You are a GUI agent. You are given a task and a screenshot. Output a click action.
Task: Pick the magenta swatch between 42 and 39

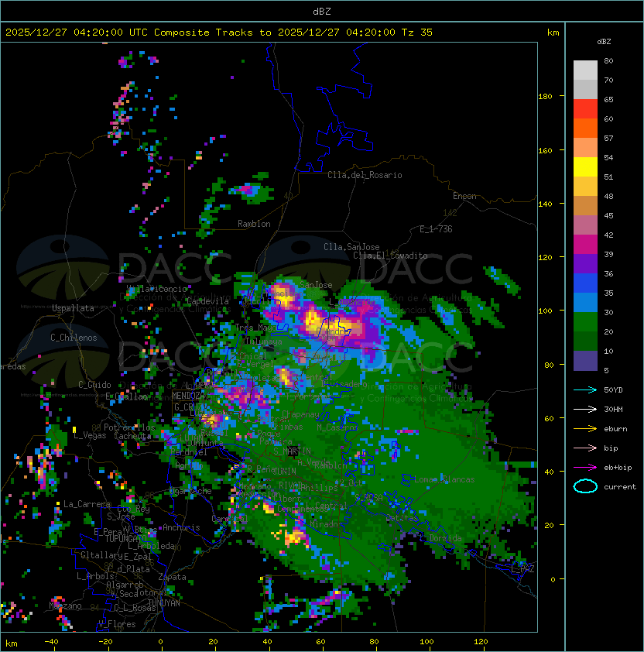pos(585,245)
